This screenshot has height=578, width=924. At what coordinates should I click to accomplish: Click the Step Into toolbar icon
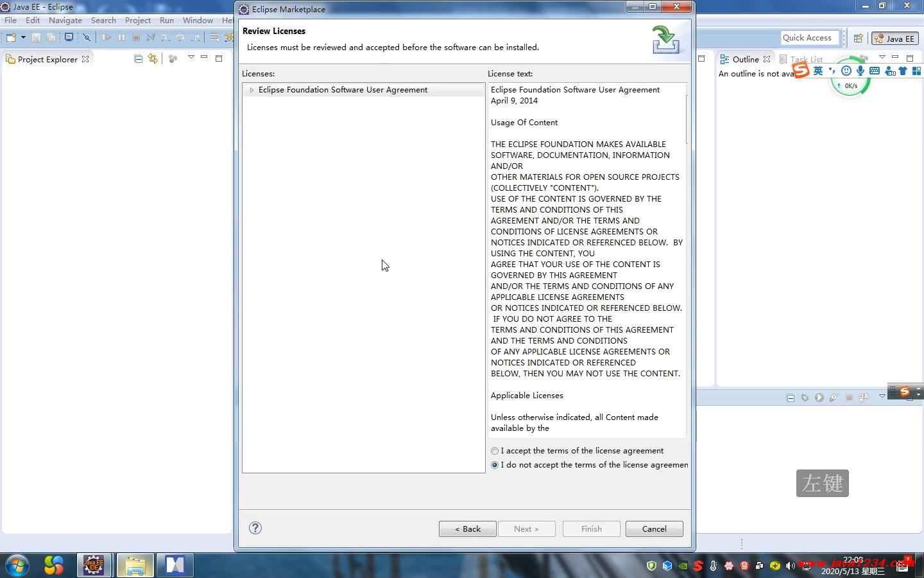(166, 37)
